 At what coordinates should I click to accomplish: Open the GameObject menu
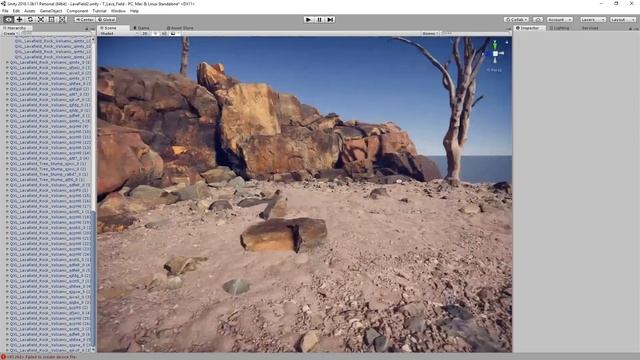pos(51,11)
